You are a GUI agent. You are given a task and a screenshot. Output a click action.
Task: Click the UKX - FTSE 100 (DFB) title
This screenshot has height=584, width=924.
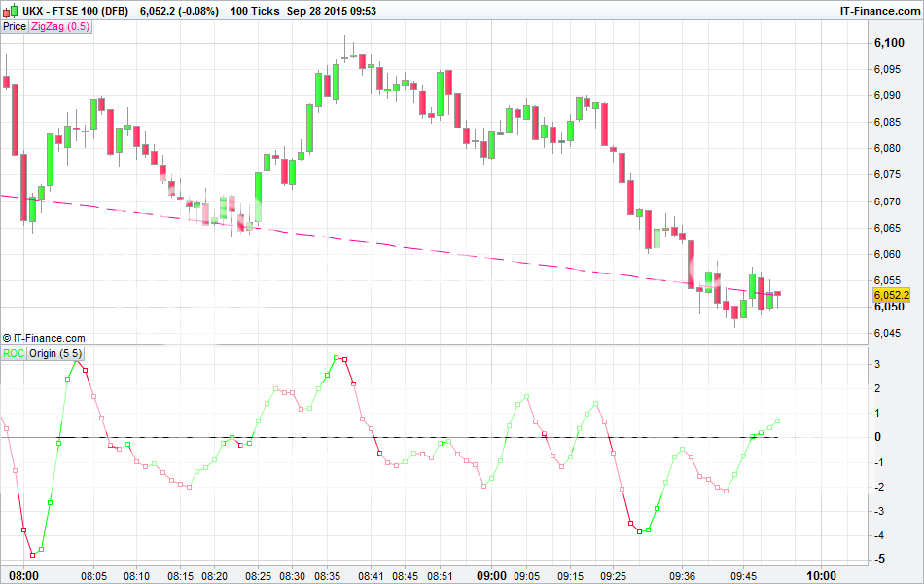(x=82, y=11)
